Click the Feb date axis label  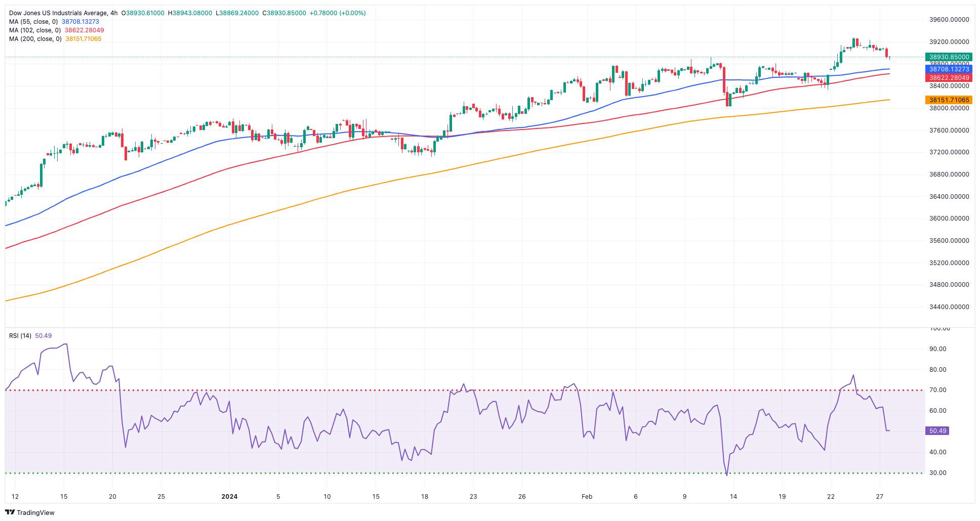pos(587,497)
